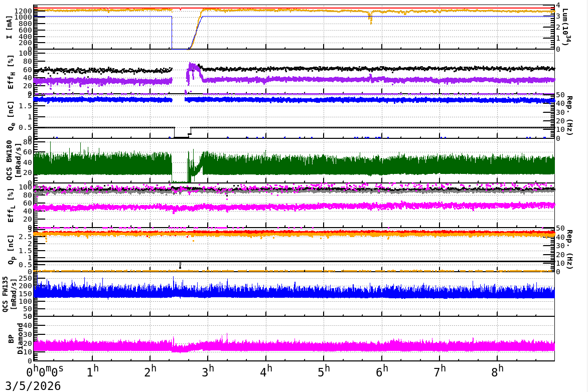
Task: Click the "800" tick on current axis
Action: pyautogui.click(x=26, y=24)
